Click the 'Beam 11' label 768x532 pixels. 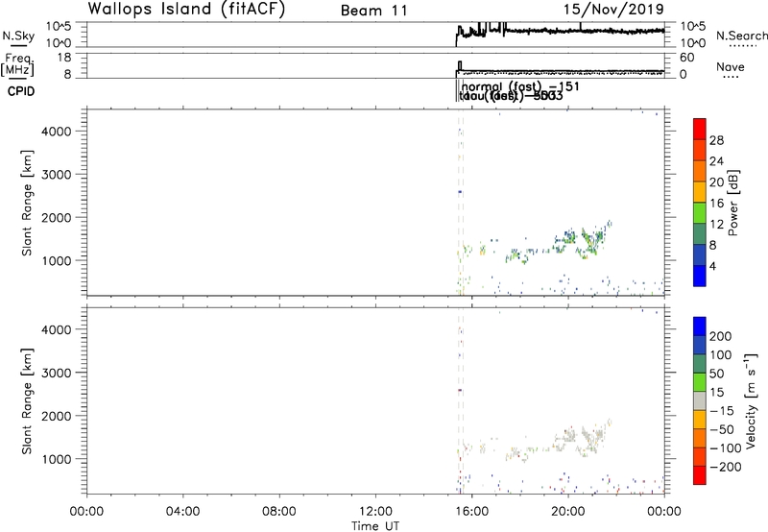pos(374,11)
